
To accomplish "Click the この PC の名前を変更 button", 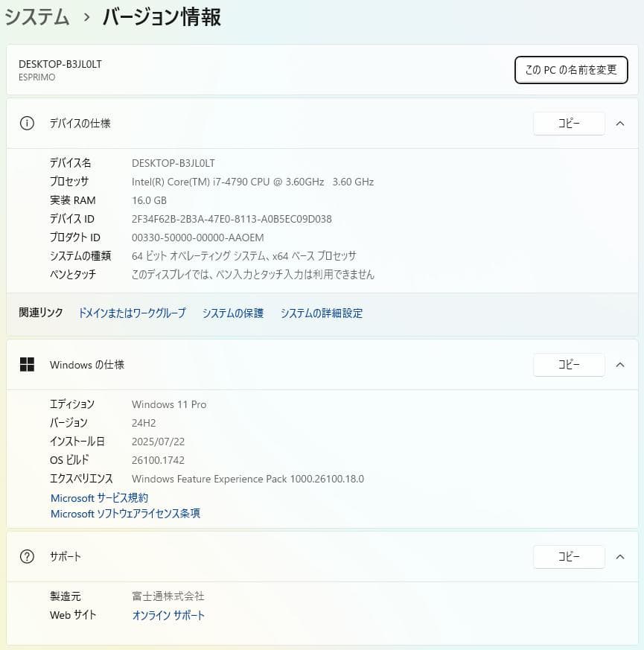I will pos(571,69).
